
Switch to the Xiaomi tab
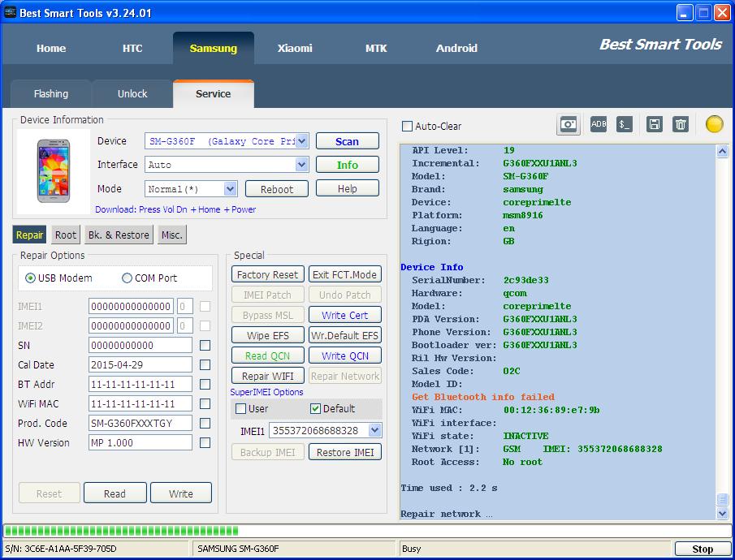pyautogui.click(x=294, y=48)
